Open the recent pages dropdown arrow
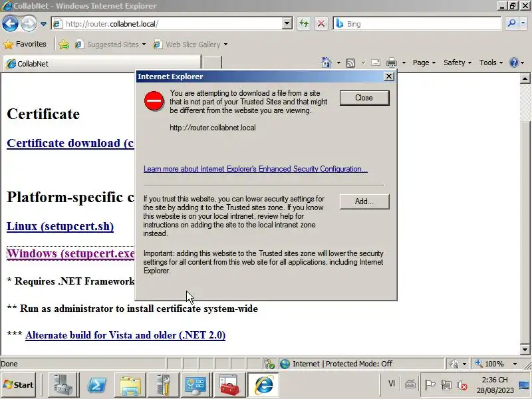This screenshot has height=399, width=532. [x=43, y=24]
